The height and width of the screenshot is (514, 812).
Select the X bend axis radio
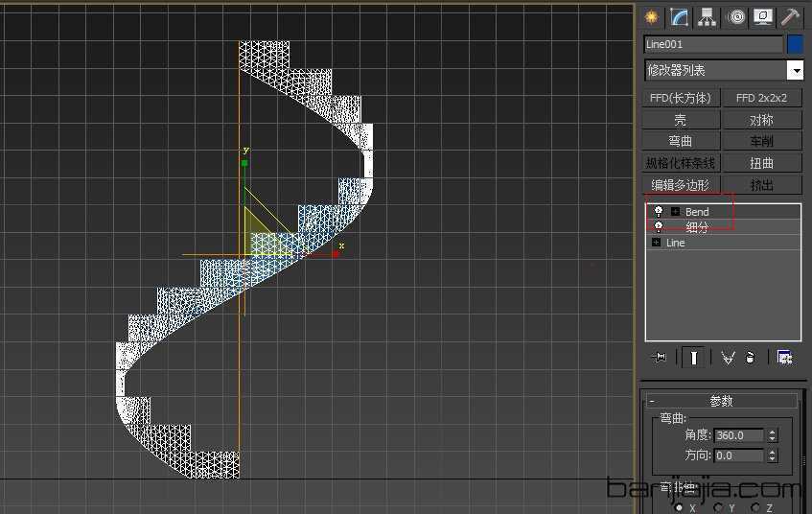(x=680, y=507)
